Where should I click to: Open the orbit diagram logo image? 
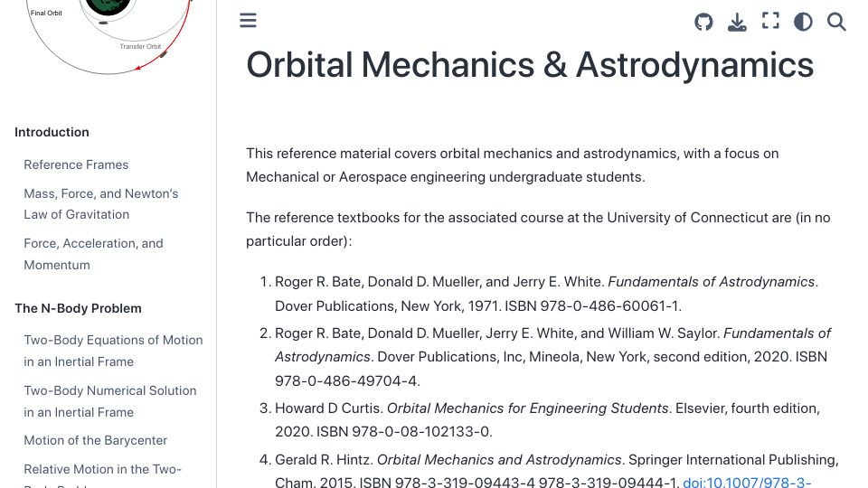point(108,36)
